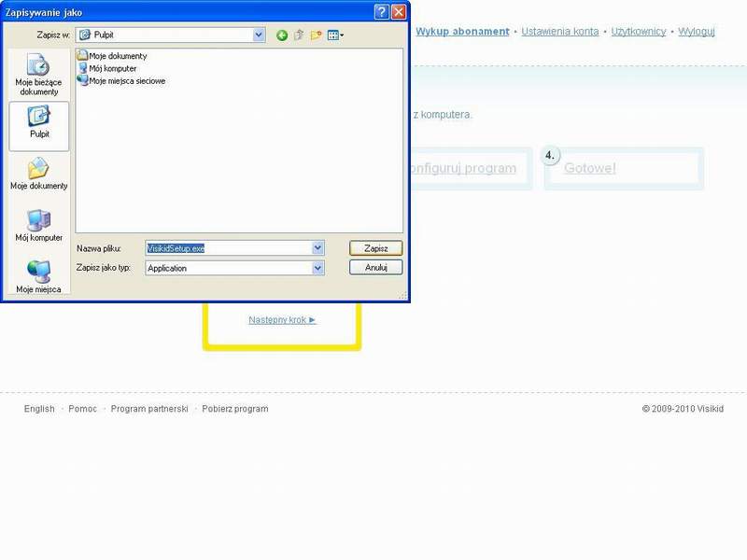Screen dimensions: 747x560
Task: Expand the Zapisz w location dropdown
Action: pyautogui.click(x=259, y=35)
